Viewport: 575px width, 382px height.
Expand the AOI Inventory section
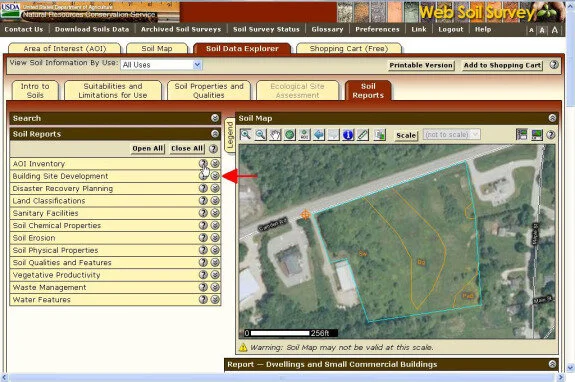[215, 164]
